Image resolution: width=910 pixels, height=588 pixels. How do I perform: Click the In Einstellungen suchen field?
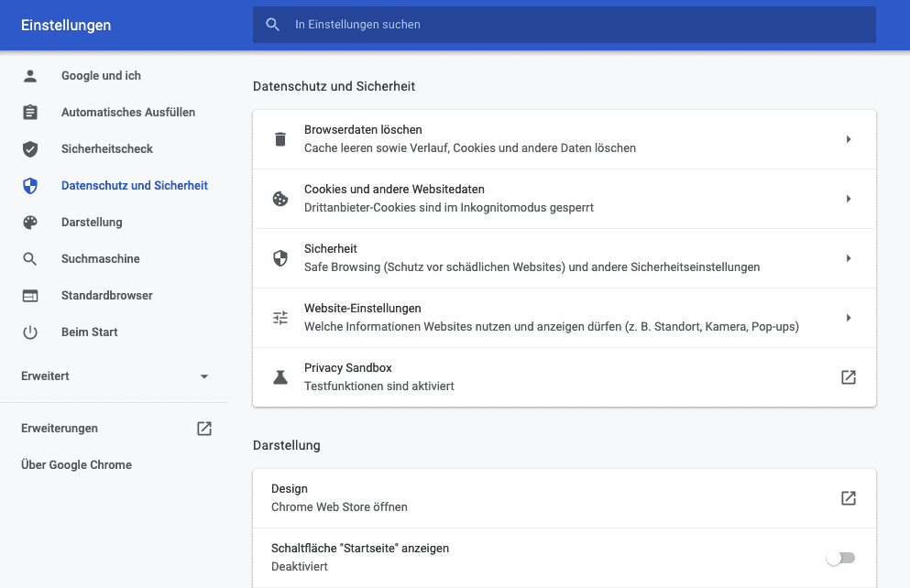tap(565, 25)
